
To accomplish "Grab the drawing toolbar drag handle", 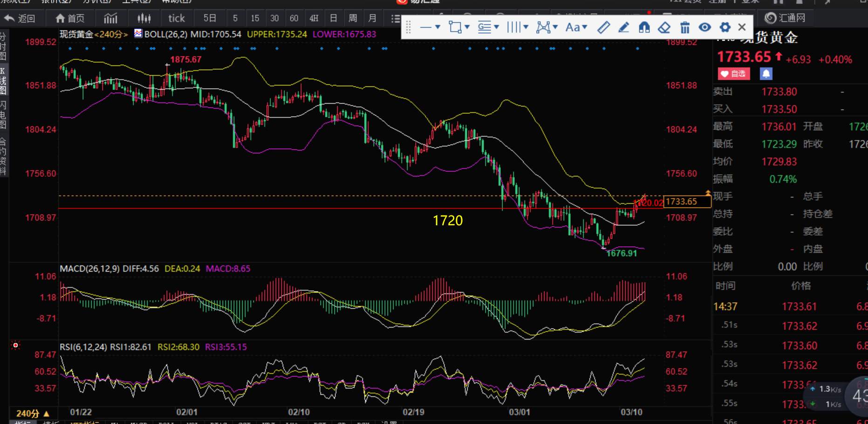I will pyautogui.click(x=408, y=28).
